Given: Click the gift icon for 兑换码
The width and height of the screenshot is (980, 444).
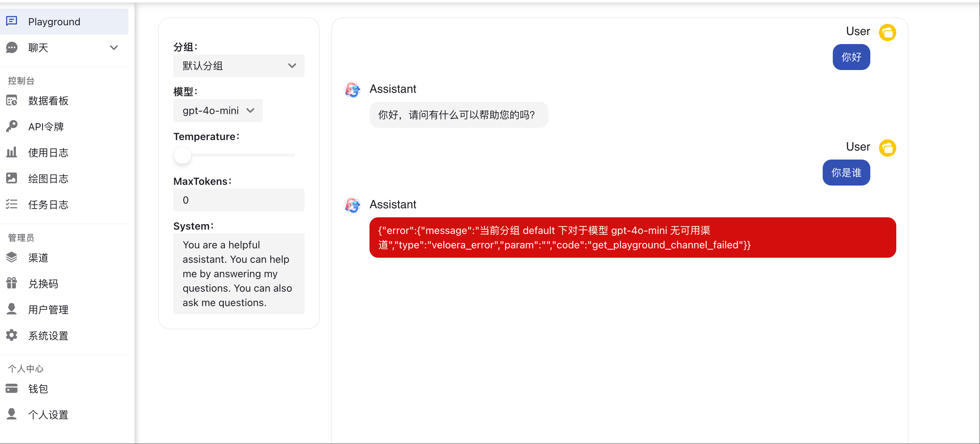Looking at the screenshot, I should click(12, 283).
